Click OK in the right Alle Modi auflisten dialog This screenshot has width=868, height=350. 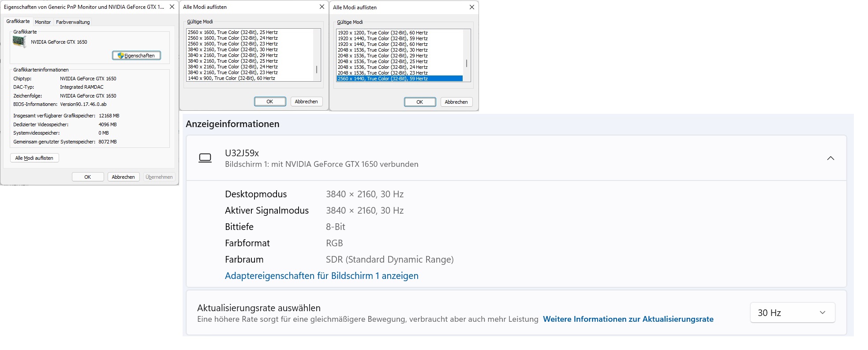[x=420, y=102]
